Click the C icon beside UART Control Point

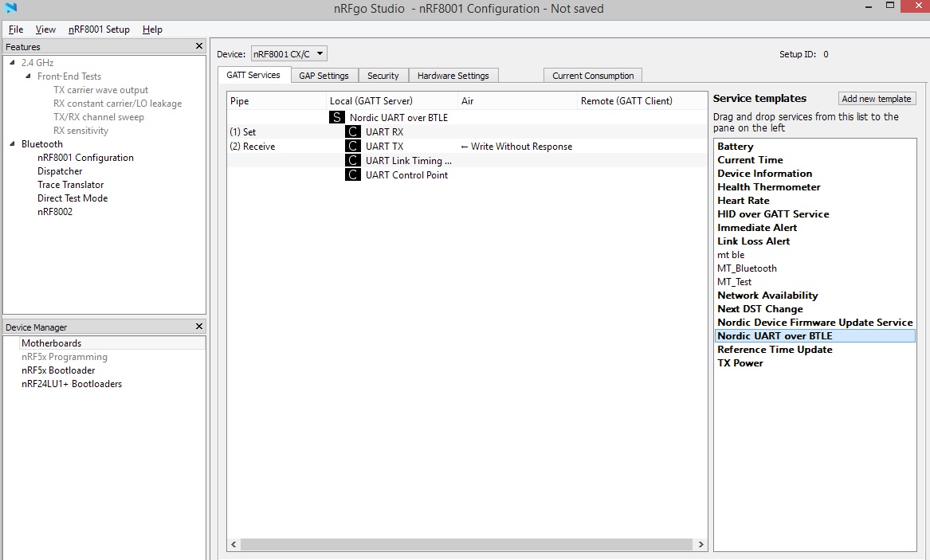[353, 174]
